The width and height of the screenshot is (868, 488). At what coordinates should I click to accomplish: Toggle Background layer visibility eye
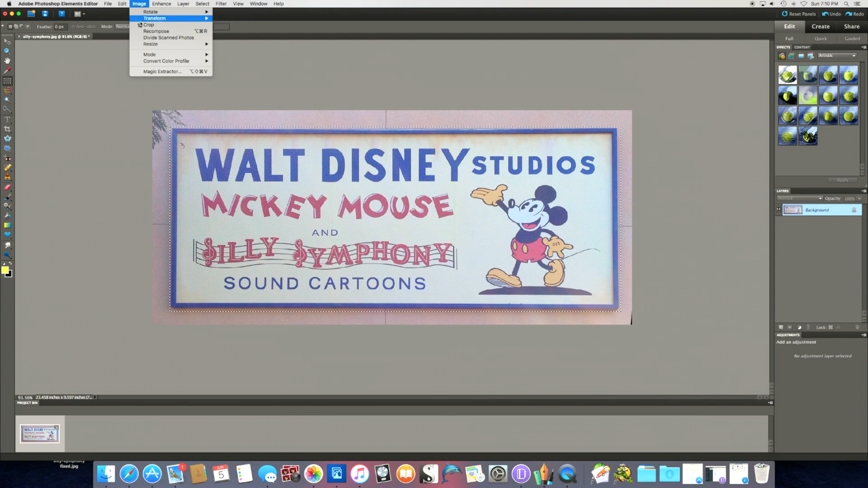point(778,209)
